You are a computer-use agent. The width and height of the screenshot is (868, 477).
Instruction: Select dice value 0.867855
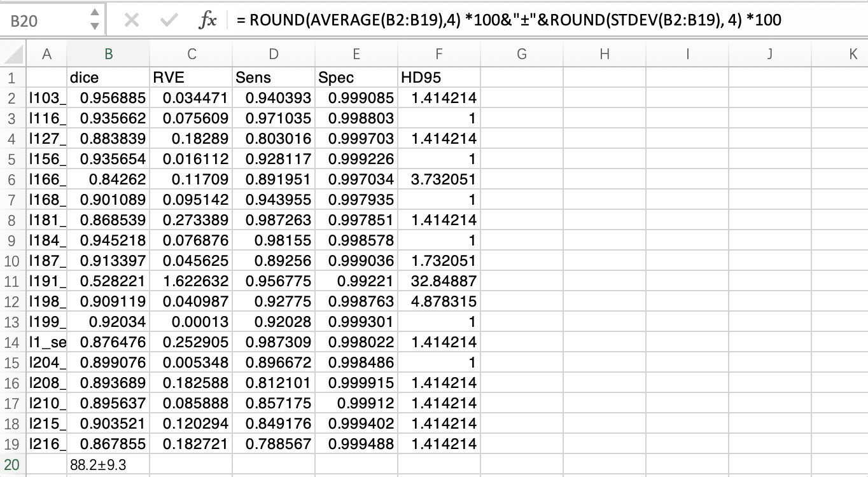(108, 444)
